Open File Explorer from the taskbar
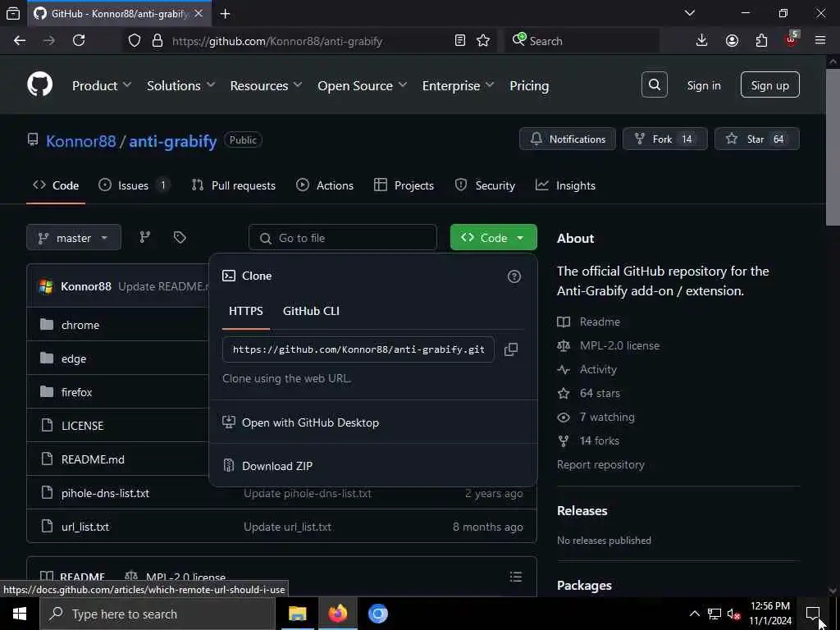Viewport: 840px width, 630px height. (x=297, y=614)
